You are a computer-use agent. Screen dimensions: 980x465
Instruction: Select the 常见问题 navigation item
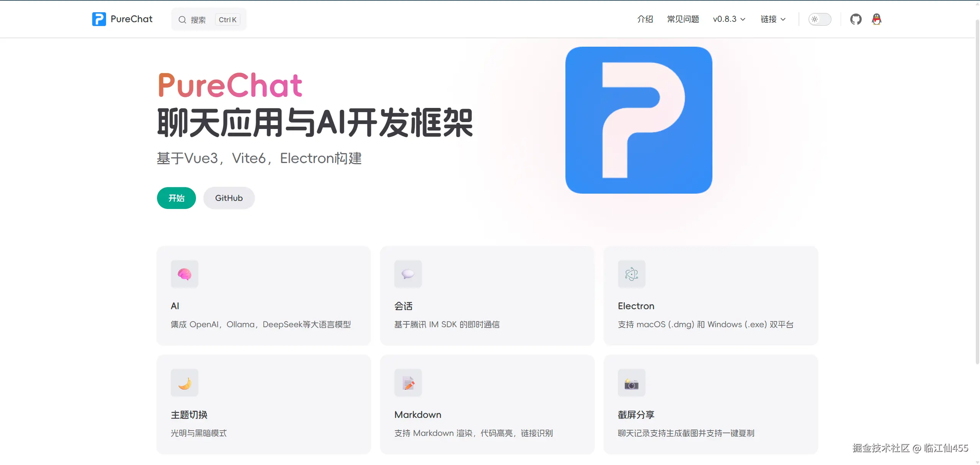683,19
